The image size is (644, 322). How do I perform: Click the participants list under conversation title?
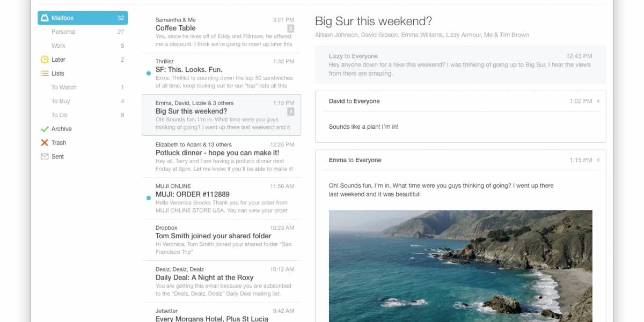pyautogui.click(x=422, y=35)
